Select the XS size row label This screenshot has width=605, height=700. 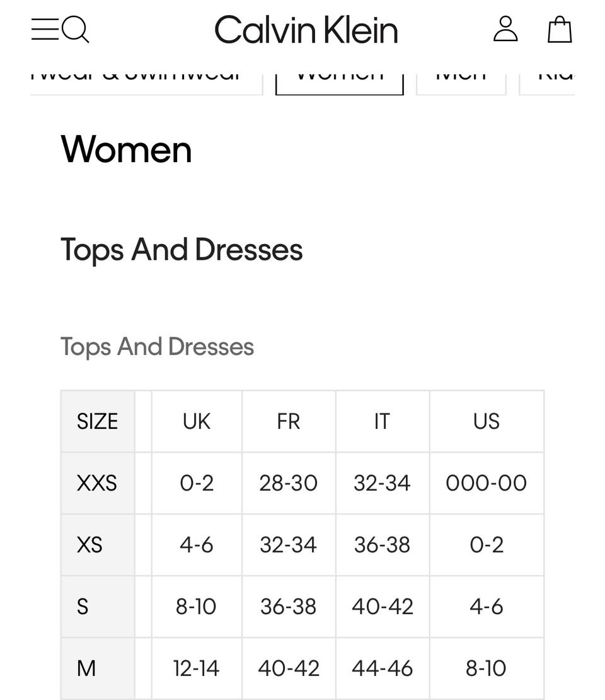click(x=89, y=545)
